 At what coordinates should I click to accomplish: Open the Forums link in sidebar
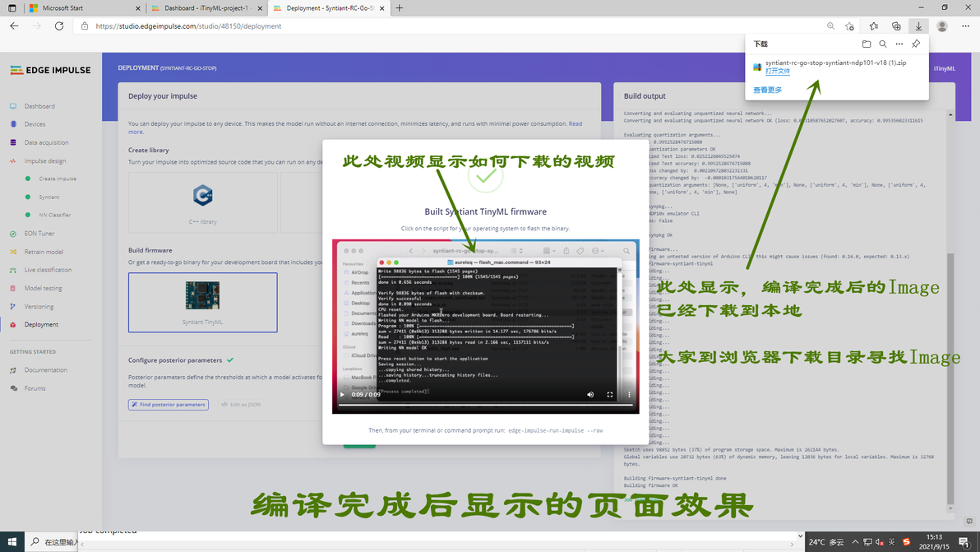[35, 388]
